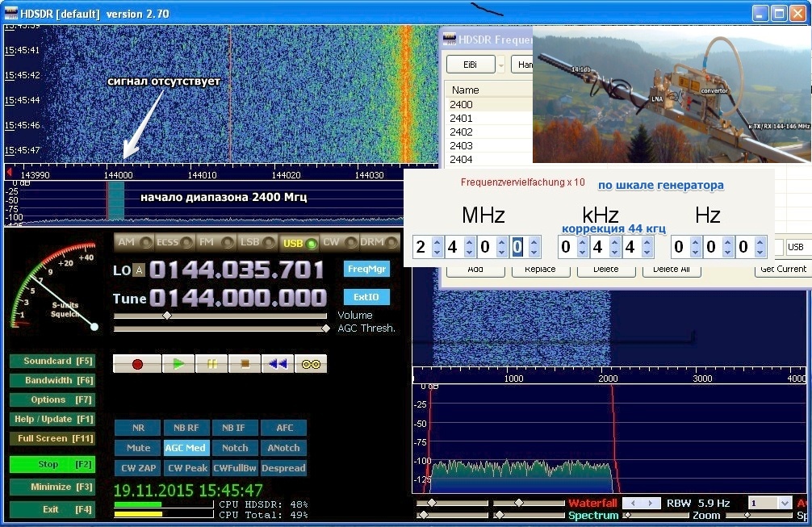
Task: Enable NB IF noise blanker
Action: click(235, 428)
